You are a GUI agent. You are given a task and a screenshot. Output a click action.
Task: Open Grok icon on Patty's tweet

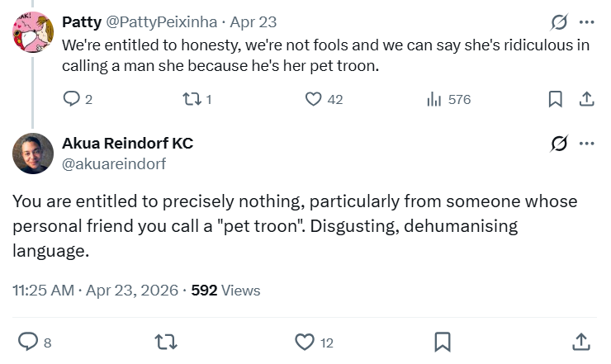point(559,22)
